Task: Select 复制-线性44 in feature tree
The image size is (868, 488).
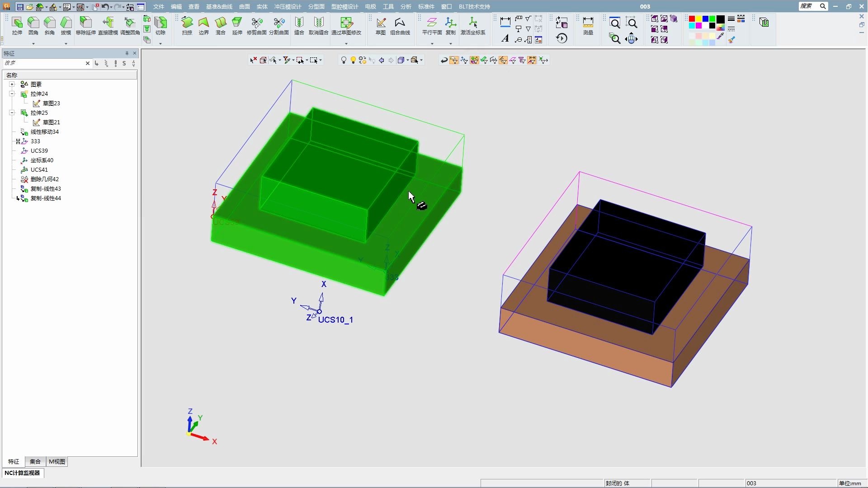Action: click(x=46, y=198)
